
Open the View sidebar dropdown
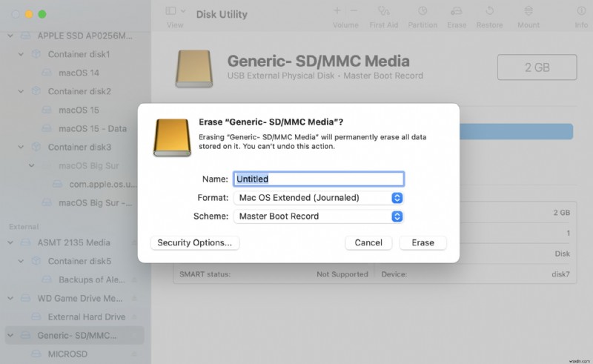click(x=175, y=11)
